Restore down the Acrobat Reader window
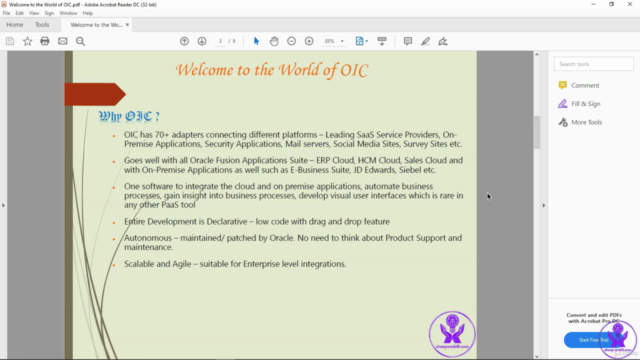This screenshot has width=640, height=360. point(611,4)
